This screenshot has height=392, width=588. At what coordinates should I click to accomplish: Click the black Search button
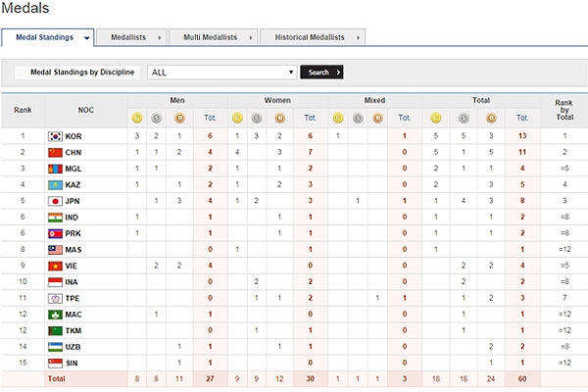coord(321,72)
